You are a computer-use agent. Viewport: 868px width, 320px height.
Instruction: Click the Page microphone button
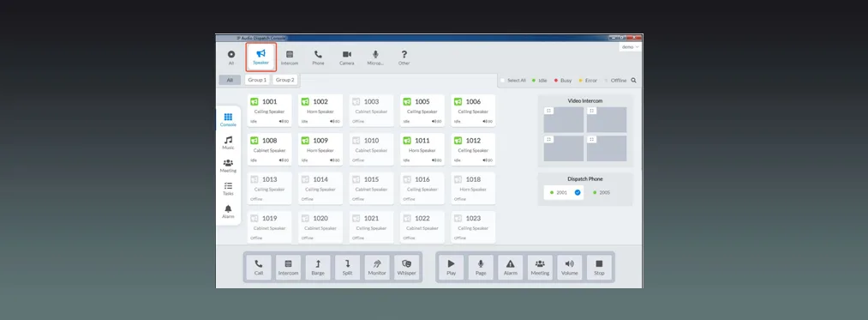[481, 268]
